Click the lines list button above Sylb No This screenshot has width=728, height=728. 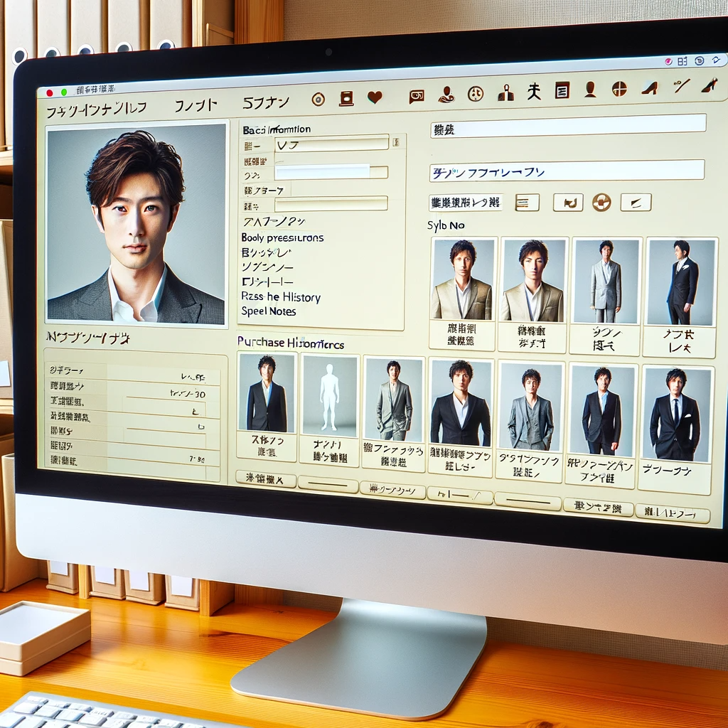[528, 203]
